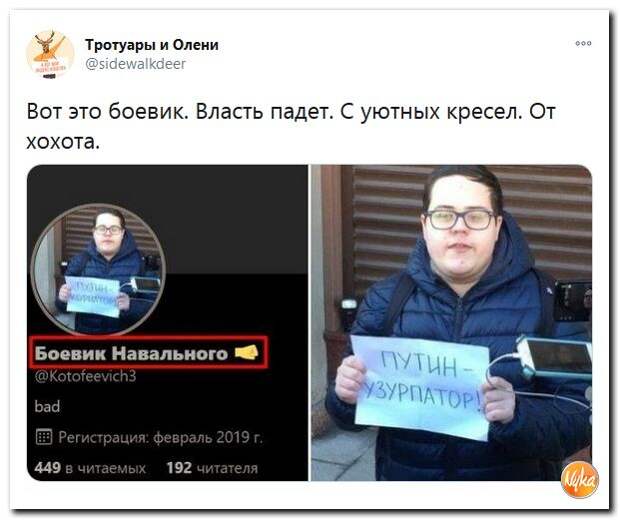This screenshot has width=620, height=520.
Task: Open the 449 в читаемых following count
Action: click(x=90, y=468)
